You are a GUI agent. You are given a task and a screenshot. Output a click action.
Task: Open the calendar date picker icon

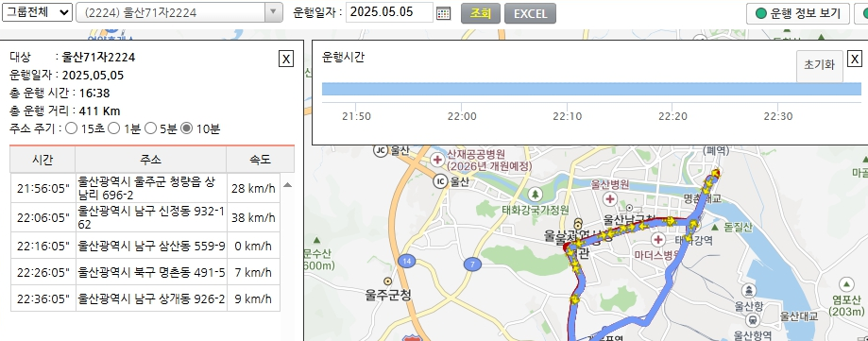(x=443, y=13)
